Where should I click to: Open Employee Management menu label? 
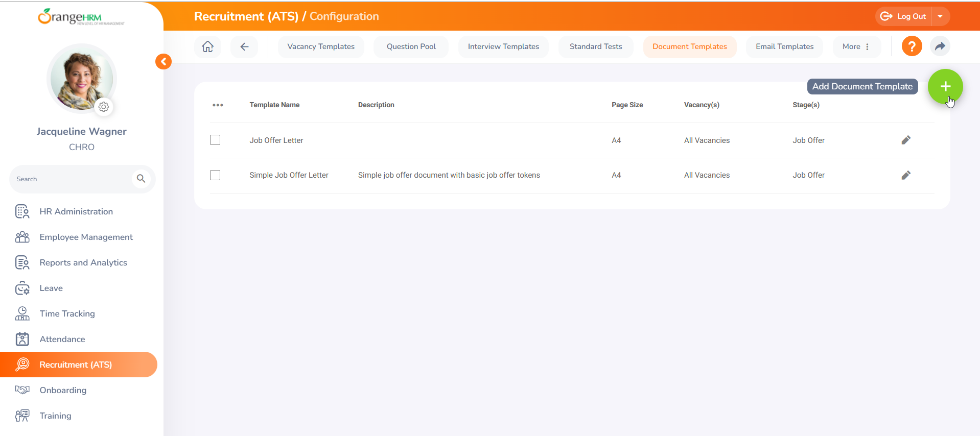(86, 237)
